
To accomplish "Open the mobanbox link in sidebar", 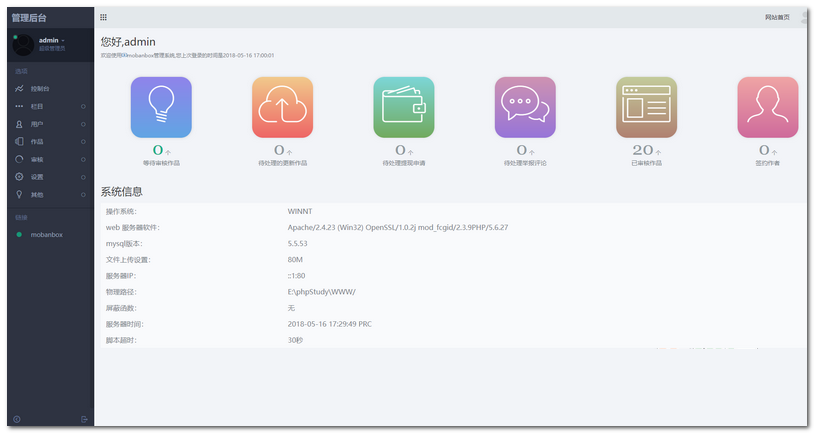I will click(46, 235).
